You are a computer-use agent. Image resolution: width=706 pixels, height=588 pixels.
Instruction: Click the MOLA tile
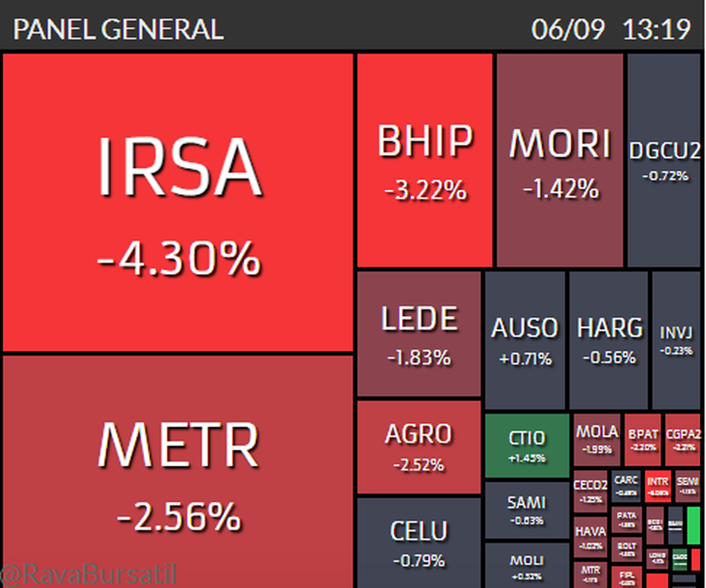(597, 439)
